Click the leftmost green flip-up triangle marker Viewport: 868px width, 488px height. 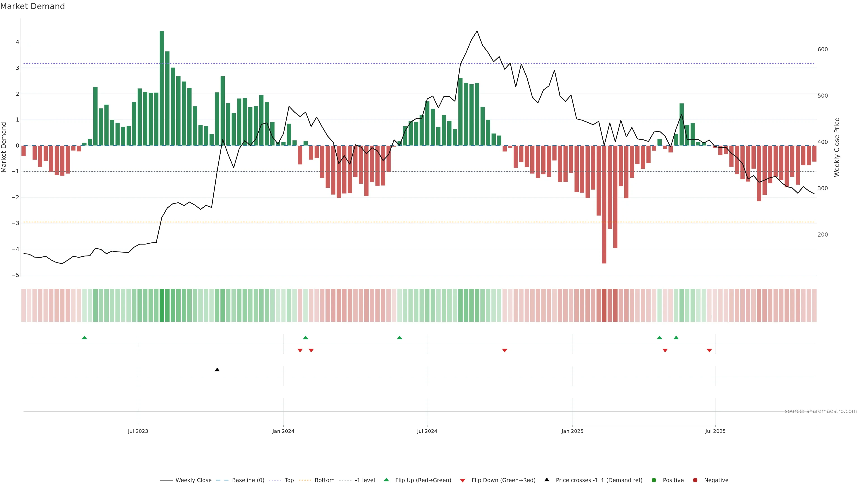point(85,338)
